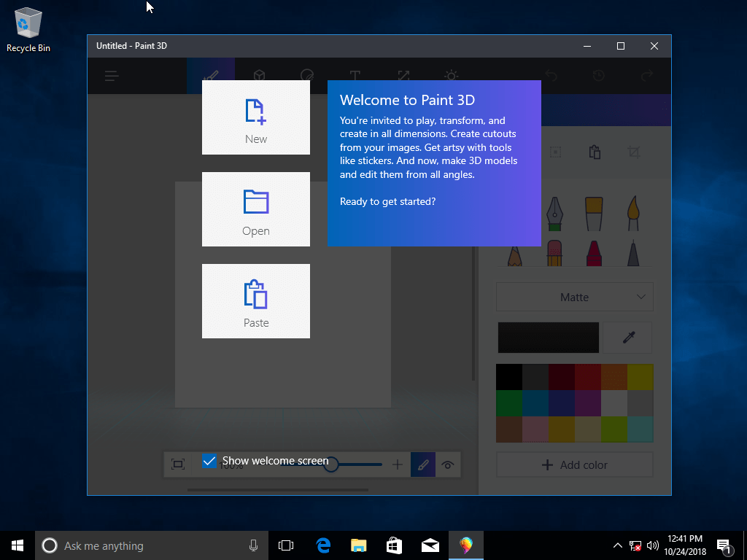Create a new project with New
Image resolution: width=747 pixels, height=560 pixels.
256,117
